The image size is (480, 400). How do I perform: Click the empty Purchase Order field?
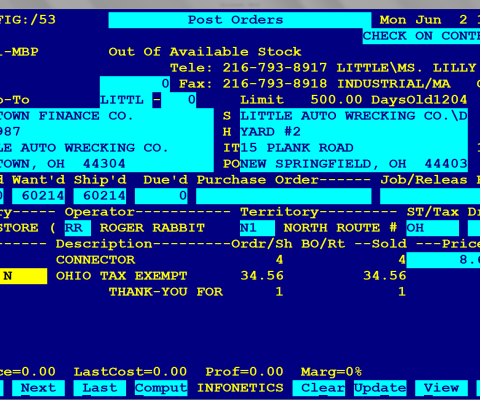284,196
